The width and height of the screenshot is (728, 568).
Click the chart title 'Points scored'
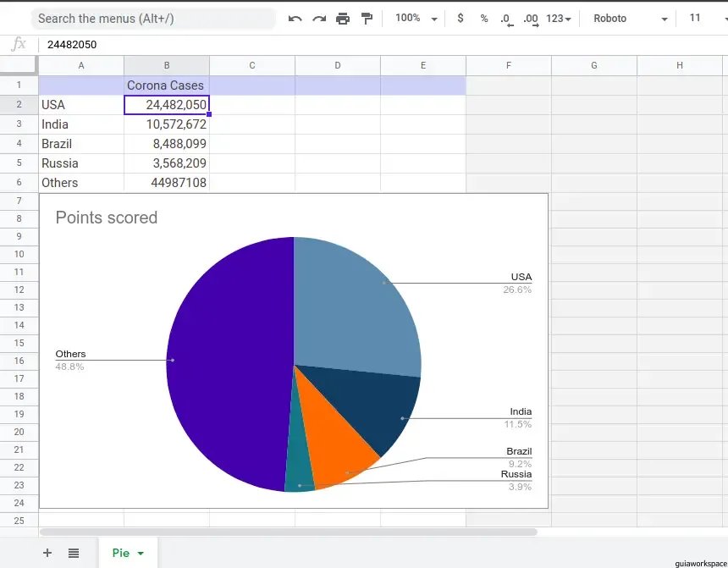[x=107, y=218]
